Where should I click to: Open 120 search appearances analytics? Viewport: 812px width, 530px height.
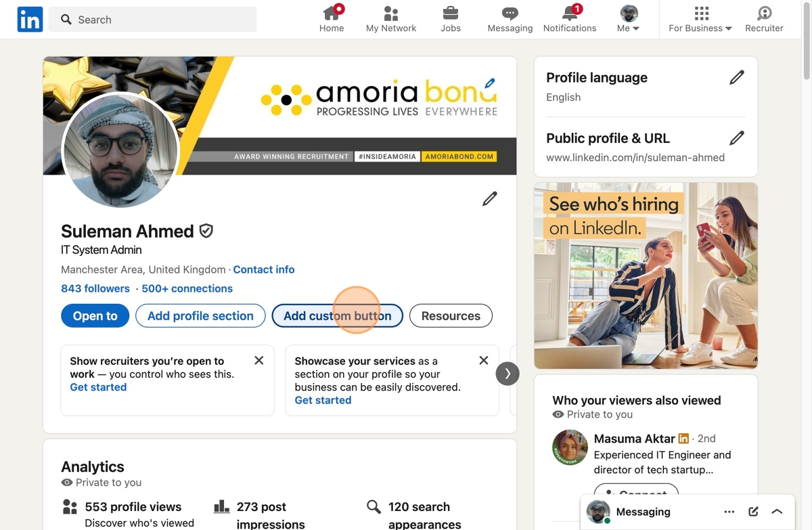(424, 515)
